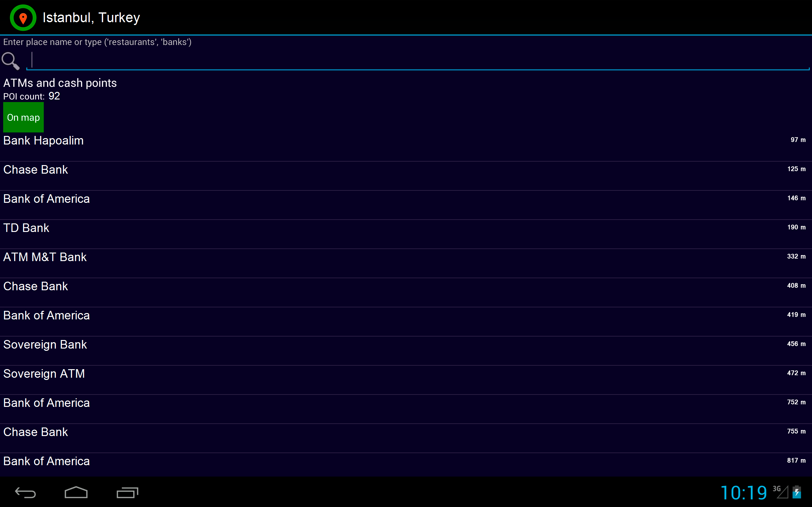Tap the location pin app icon
The image size is (812, 507).
coord(23,18)
